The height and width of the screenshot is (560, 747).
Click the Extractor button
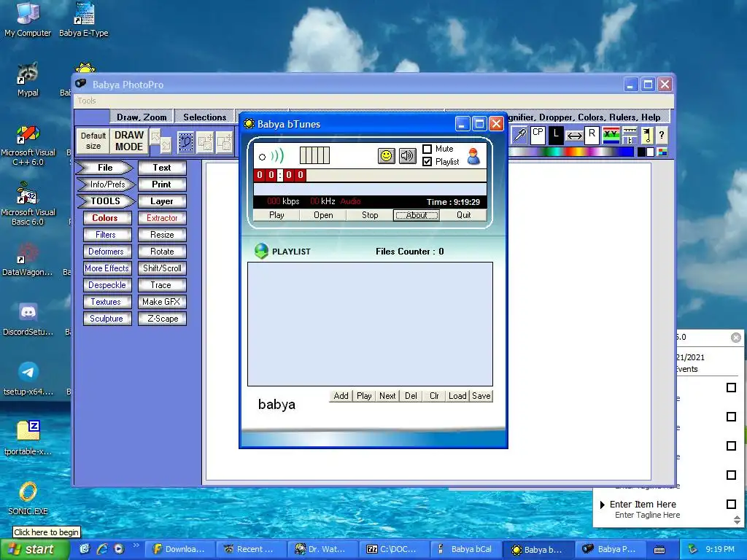(x=162, y=218)
